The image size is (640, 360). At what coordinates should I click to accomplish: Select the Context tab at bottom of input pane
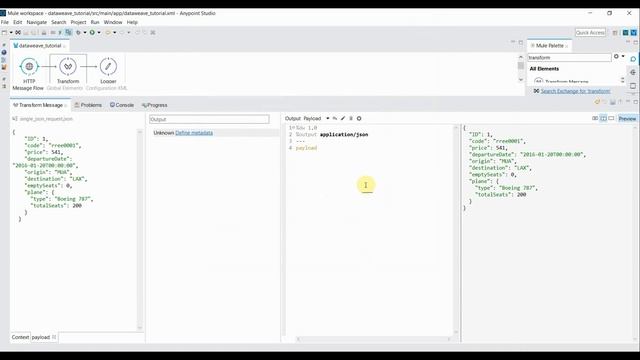click(x=20, y=337)
